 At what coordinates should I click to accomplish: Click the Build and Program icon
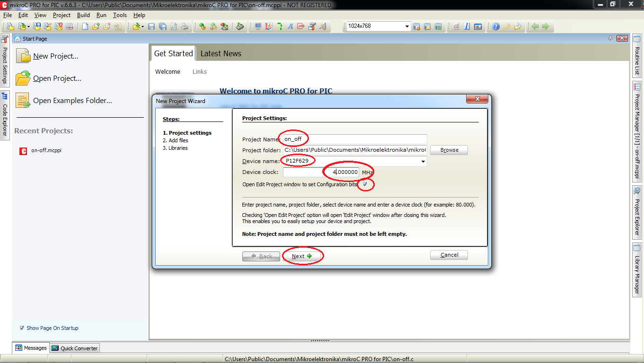(x=224, y=26)
